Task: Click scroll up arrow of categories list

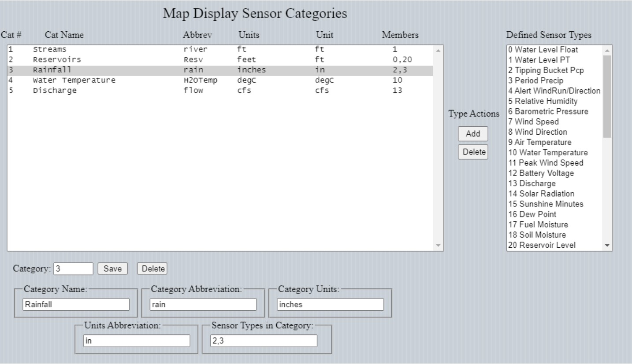Action: click(438, 50)
